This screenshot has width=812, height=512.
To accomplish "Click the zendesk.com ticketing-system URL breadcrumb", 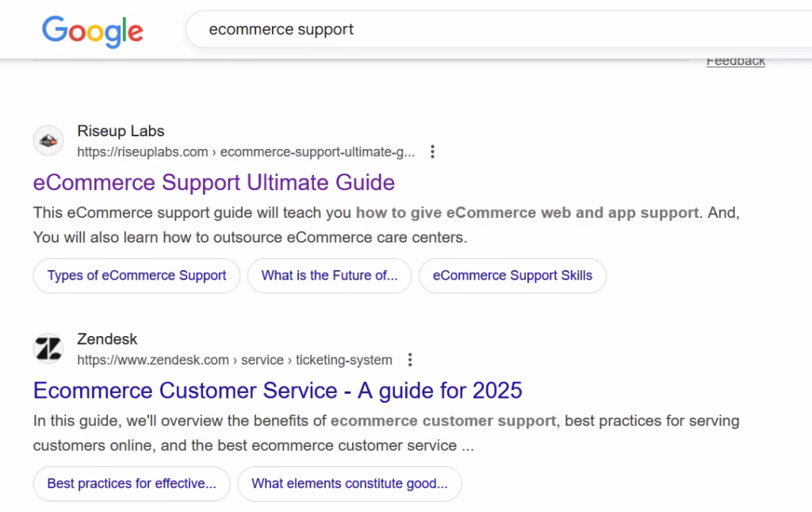I will [x=235, y=361].
